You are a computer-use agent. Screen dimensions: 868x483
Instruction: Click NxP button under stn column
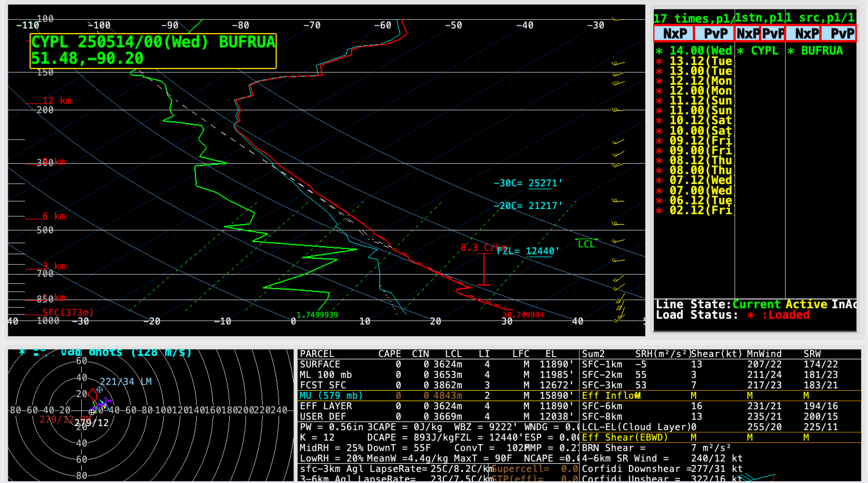748,34
